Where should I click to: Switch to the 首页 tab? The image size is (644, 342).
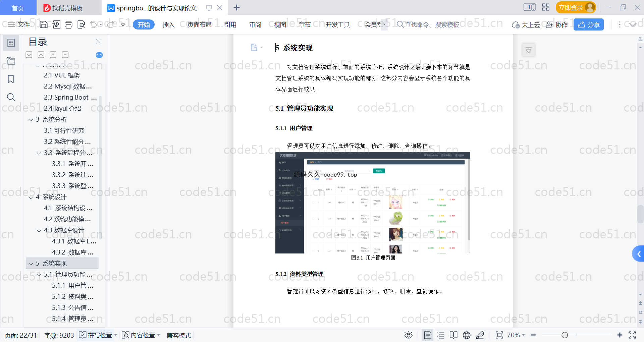[x=18, y=8]
